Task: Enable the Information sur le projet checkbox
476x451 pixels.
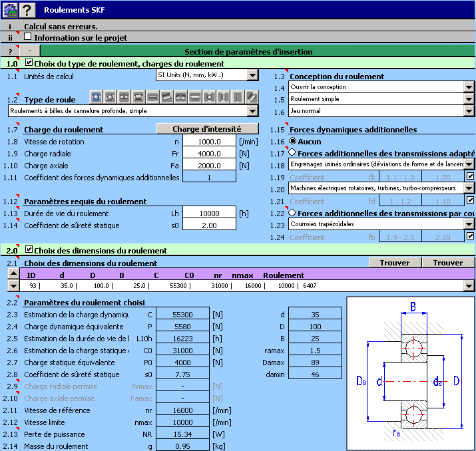Action: [x=27, y=37]
